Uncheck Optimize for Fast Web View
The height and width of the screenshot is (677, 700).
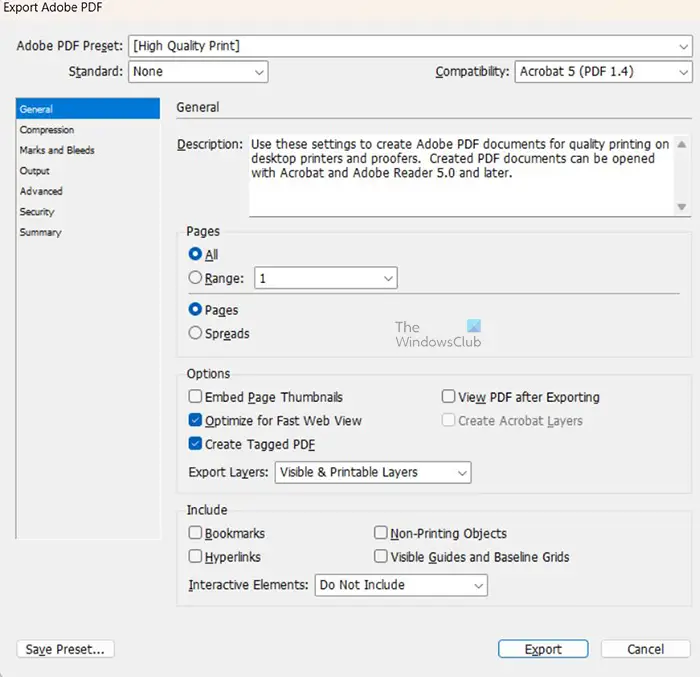(195, 420)
